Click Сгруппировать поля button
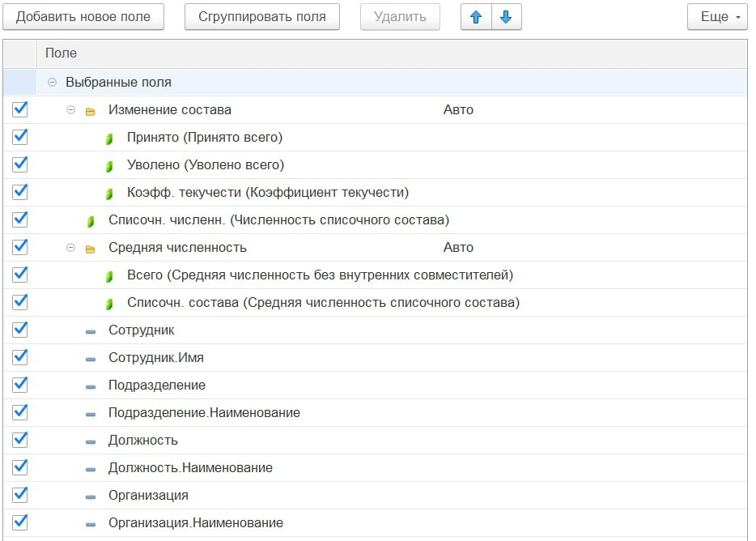The width and height of the screenshot is (756, 541). [x=262, y=17]
